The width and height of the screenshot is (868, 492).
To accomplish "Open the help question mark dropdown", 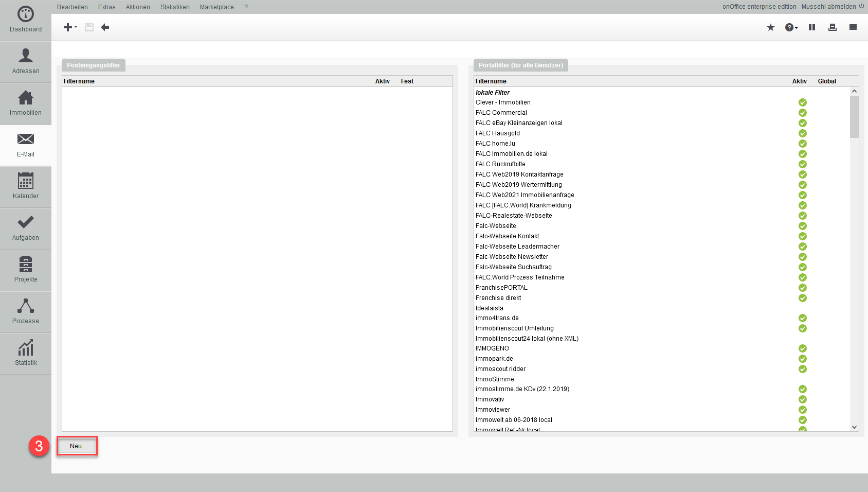I will pos(791,27).
